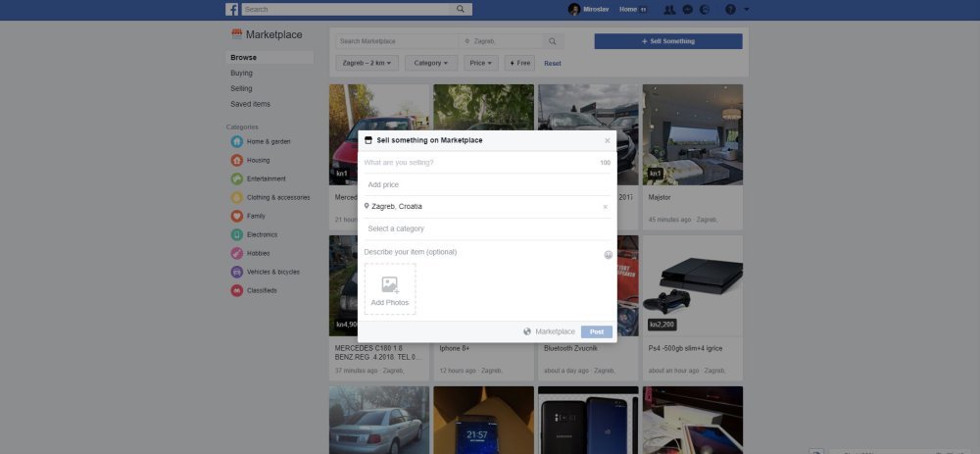Expand the Zagreb – 2 km dropdown
Viewport: 980px width, 454px height.
[367, 63]
